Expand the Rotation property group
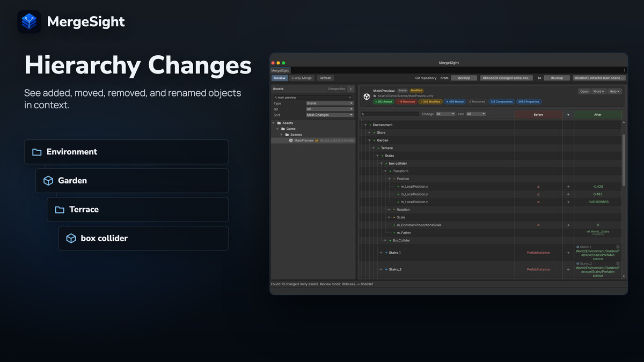 tap(390, 210)
